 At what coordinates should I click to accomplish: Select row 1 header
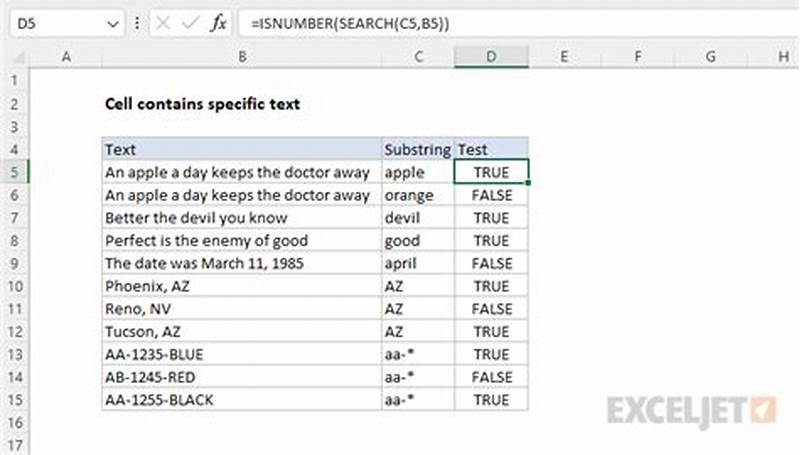[14, 81]
